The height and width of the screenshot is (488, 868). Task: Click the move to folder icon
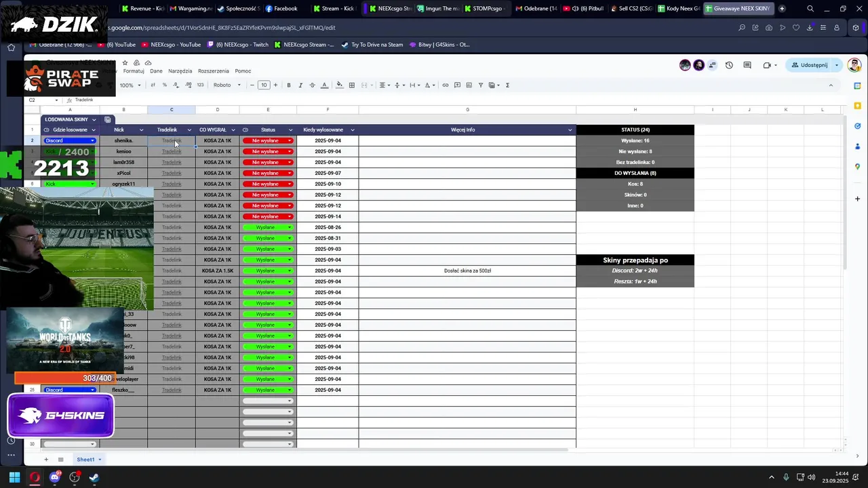tap(136, 63)
